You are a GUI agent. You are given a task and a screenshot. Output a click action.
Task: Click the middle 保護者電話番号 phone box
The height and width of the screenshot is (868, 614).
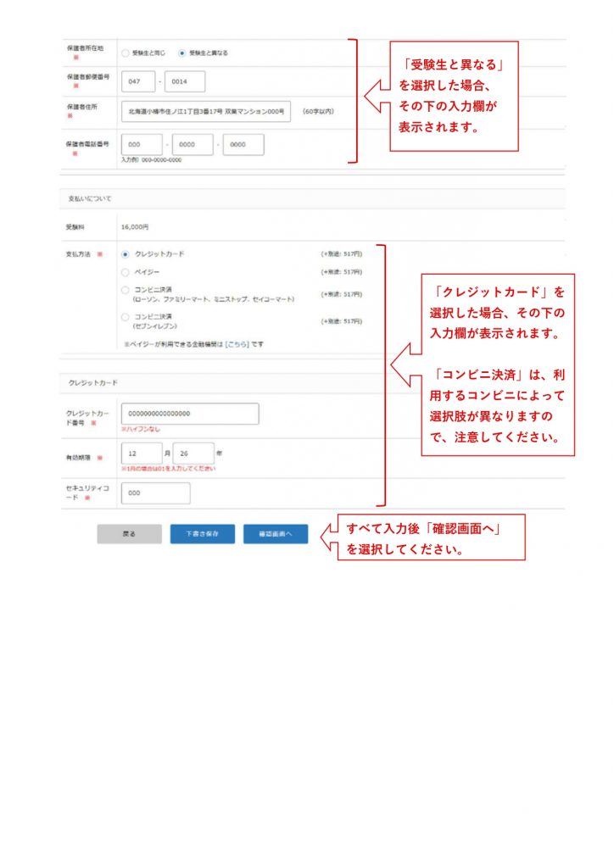(192, 145)
